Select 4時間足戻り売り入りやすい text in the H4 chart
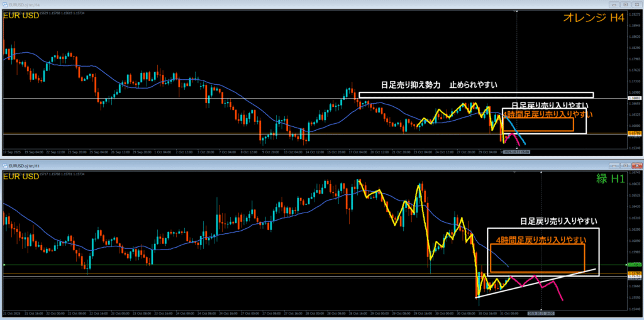Screen dimensions: 644x320 click(x=547, y=113)
